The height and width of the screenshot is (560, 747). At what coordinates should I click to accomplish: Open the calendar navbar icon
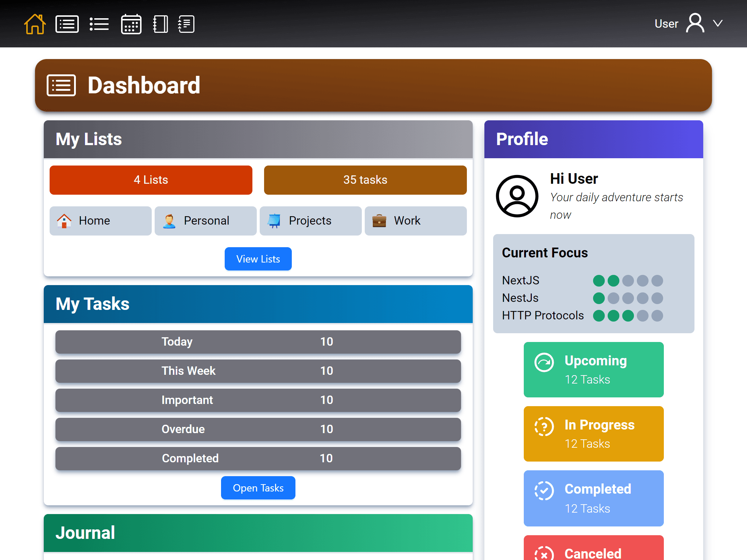[x=131, y=24]
